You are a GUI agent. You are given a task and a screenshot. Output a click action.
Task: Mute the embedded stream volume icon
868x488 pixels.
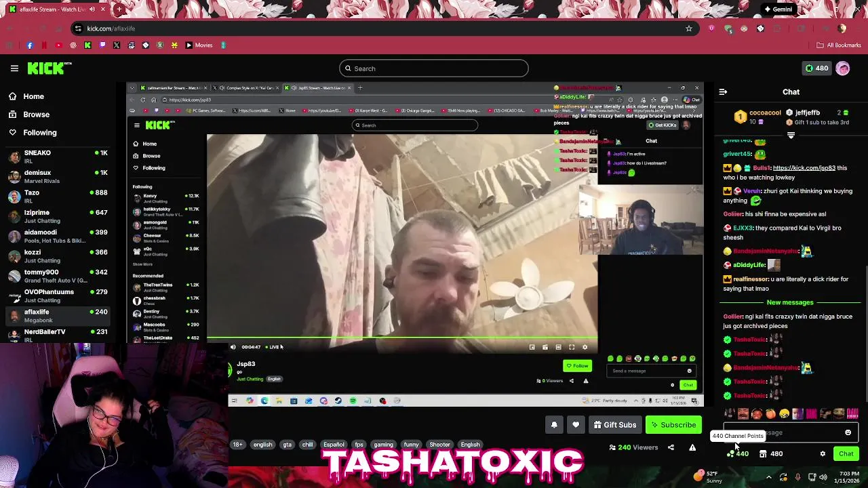pos(233,347)
